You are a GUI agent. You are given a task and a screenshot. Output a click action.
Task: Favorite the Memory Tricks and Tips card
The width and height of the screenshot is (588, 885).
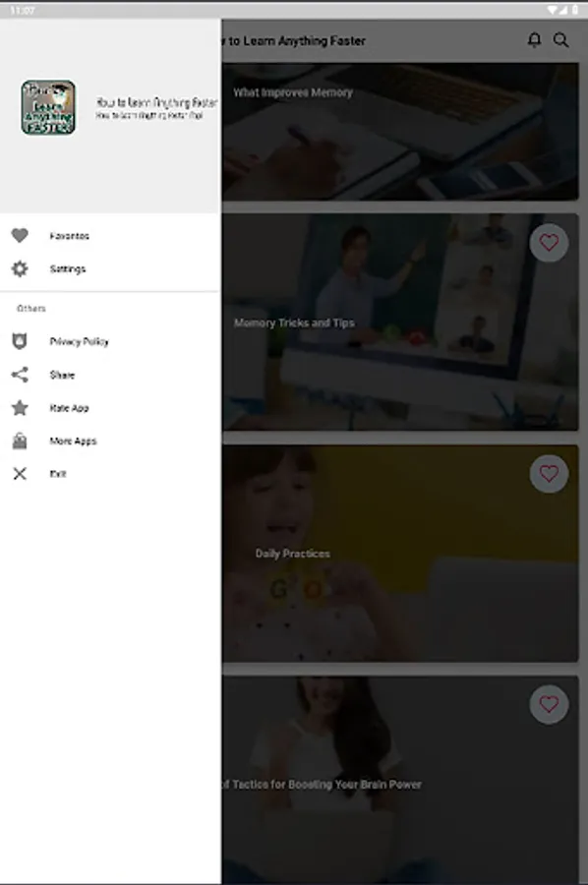pos(549,243)
